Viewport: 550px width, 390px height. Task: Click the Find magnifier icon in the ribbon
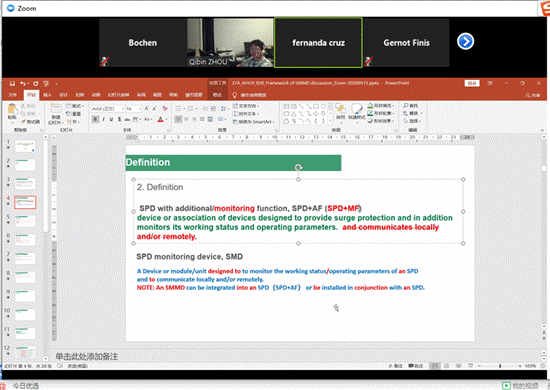point(406,106)
